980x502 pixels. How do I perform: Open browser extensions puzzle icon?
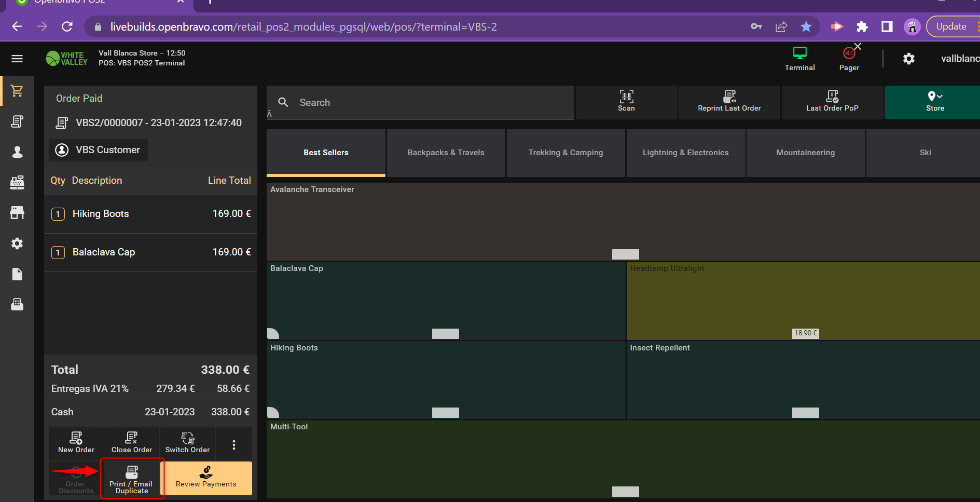coord(862,26)
